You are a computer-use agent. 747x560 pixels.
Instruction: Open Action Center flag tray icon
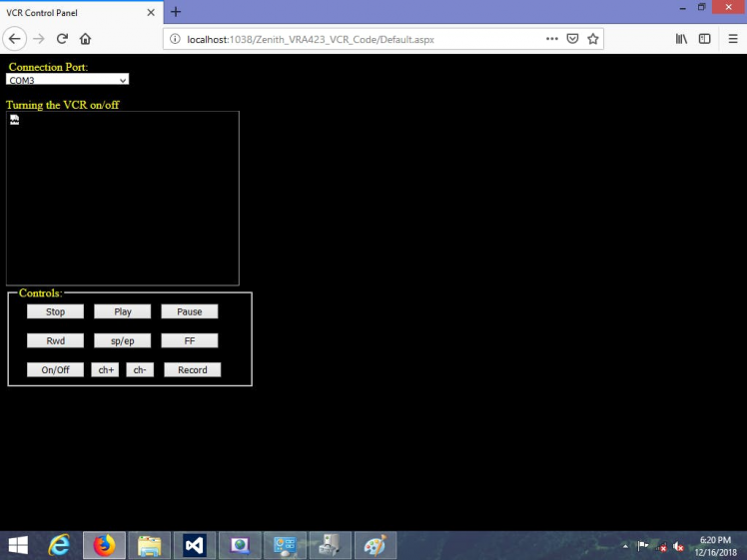coord(643,546)
